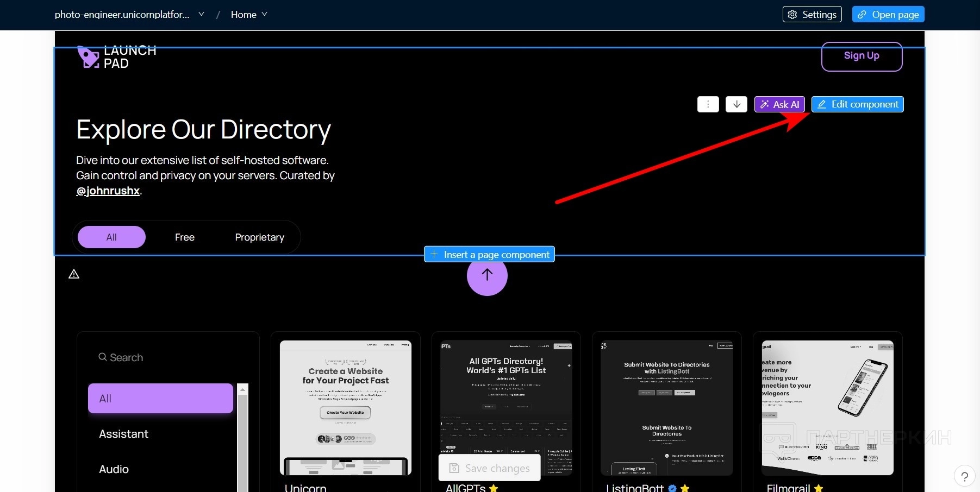Open the Unicorn website thumbnail
The height and width of the screenshot is (492, 980).
click(346, 408)
